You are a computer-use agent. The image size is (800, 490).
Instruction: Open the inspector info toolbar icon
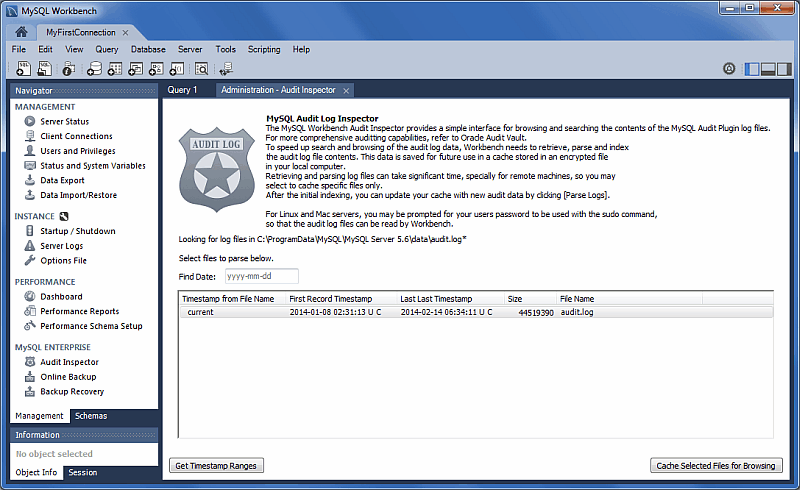tap(69, 68)
